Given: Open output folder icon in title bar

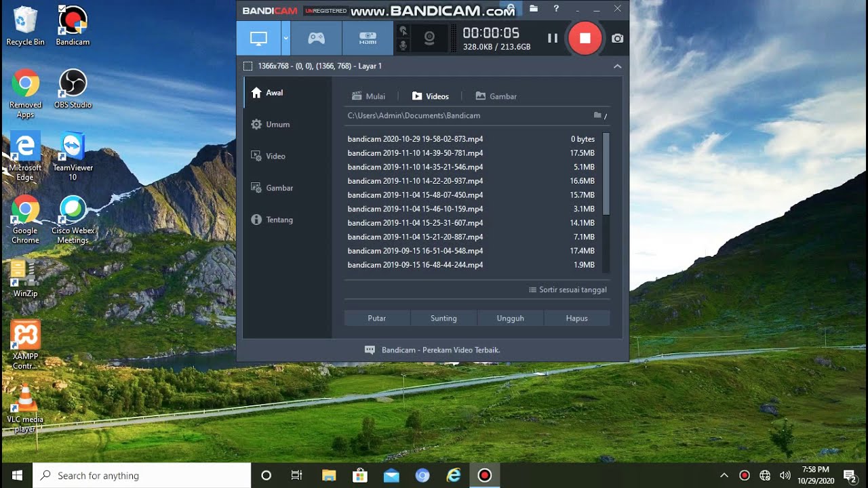Looking at the screenshot, I should click(x=534, y=9).
